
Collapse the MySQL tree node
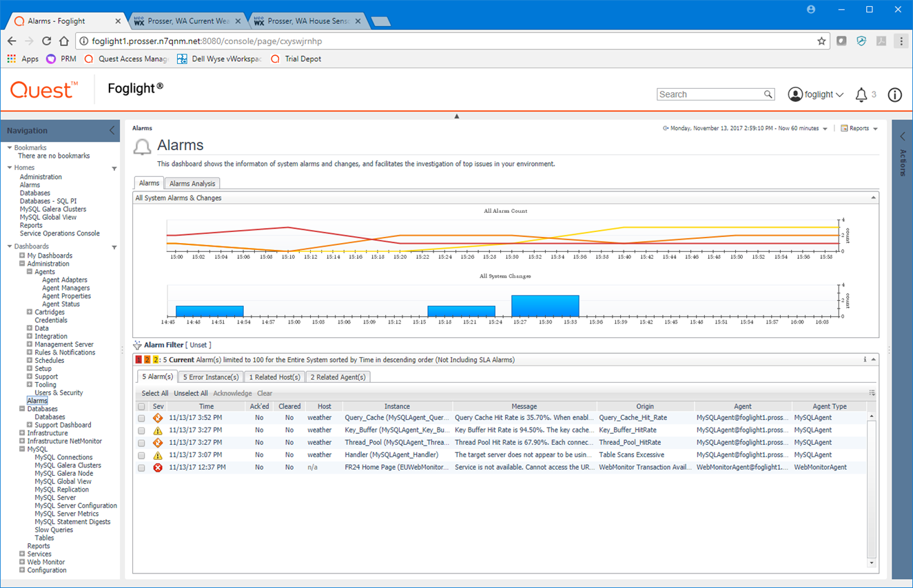click(22, 449)
